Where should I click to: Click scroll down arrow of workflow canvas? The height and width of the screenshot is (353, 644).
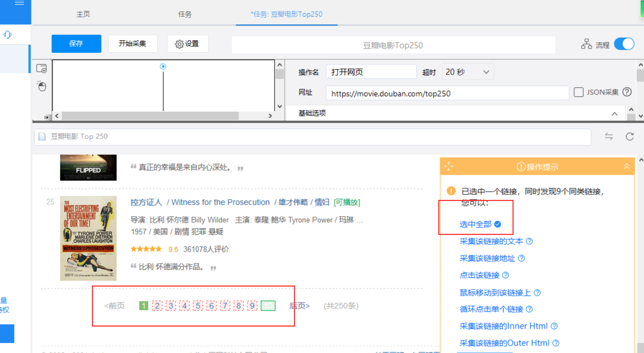(x=280, y=106)
